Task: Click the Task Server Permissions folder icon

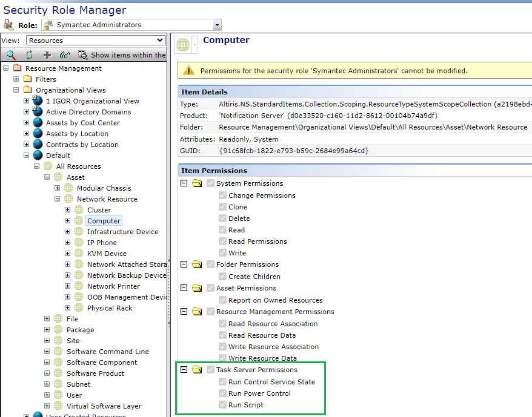Action: click(x=197, y=370)
